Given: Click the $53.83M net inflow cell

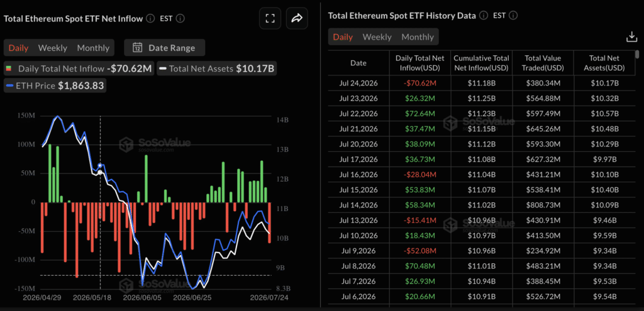Looking at the screenshot, I should 419,190.
